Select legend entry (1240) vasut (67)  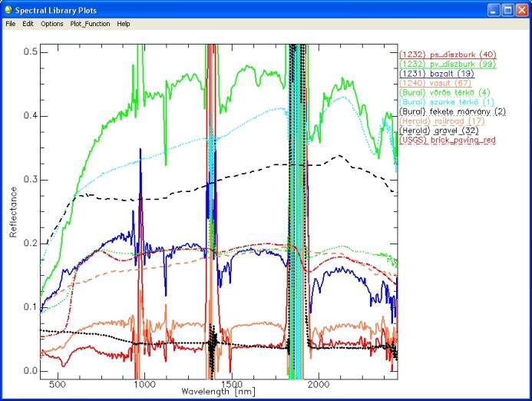pyautogui.click(x=435, y=83)
